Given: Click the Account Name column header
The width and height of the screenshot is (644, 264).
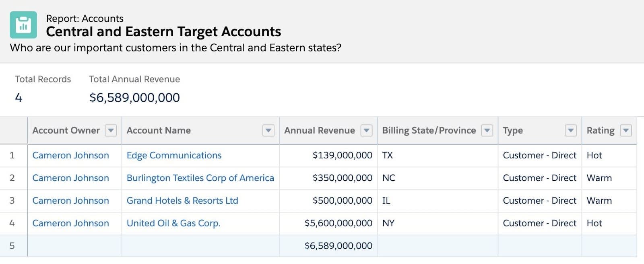Looking at the screenshot, I should (159, 130).
